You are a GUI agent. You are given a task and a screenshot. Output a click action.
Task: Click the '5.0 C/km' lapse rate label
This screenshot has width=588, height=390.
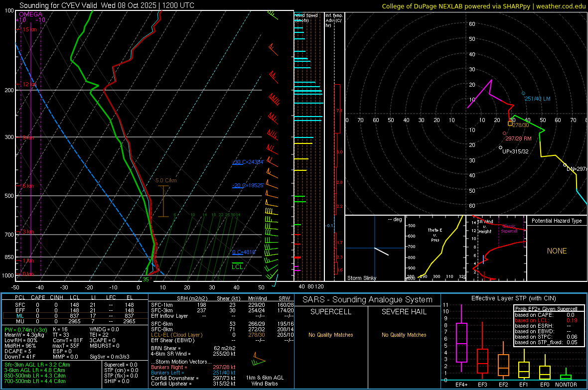166,180
